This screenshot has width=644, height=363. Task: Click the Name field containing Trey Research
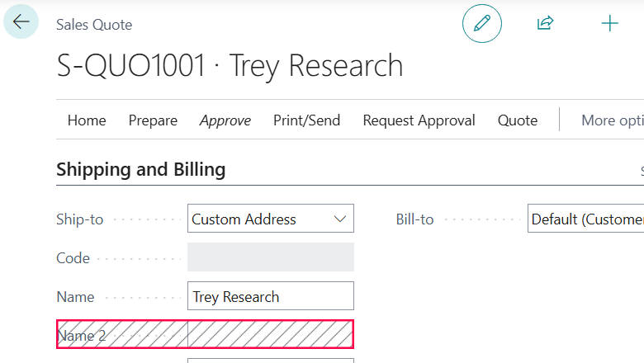[x=271, y=296]
